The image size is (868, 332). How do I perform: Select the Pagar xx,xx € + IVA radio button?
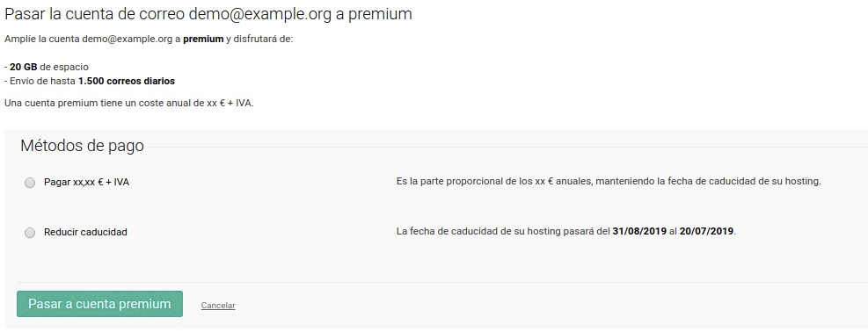pyautogui.click(x=30, y=183)
